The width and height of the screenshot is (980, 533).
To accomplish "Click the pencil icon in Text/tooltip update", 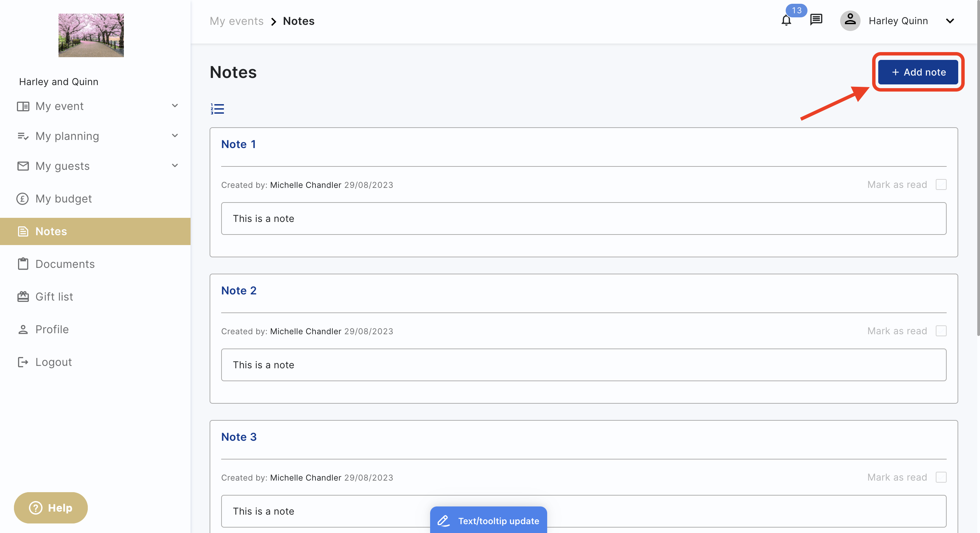I will point(443,520).
